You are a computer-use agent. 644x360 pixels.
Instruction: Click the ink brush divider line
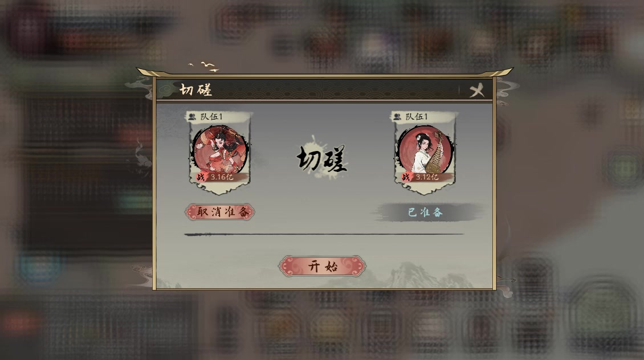tap(324, 234)
